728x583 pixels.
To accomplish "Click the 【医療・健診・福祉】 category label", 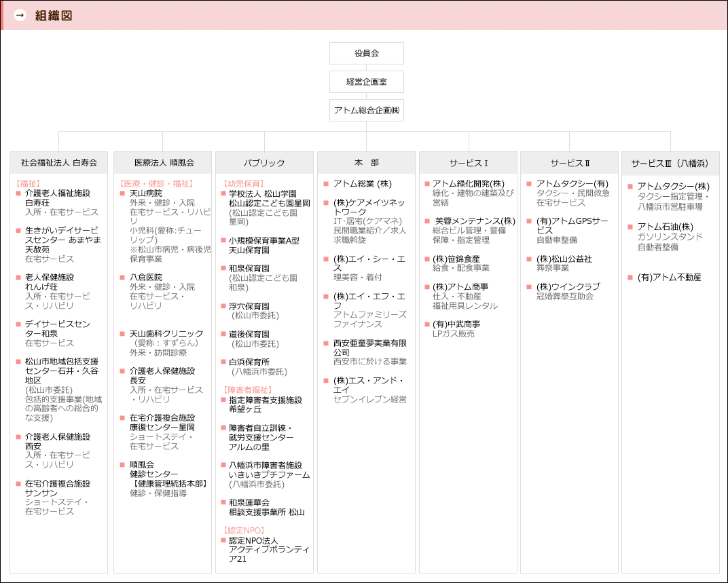I will coord(156,184).
